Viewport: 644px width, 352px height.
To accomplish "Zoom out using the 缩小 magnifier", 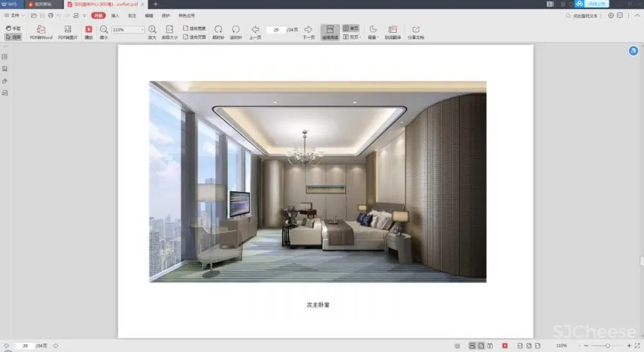I will (104, 30).
